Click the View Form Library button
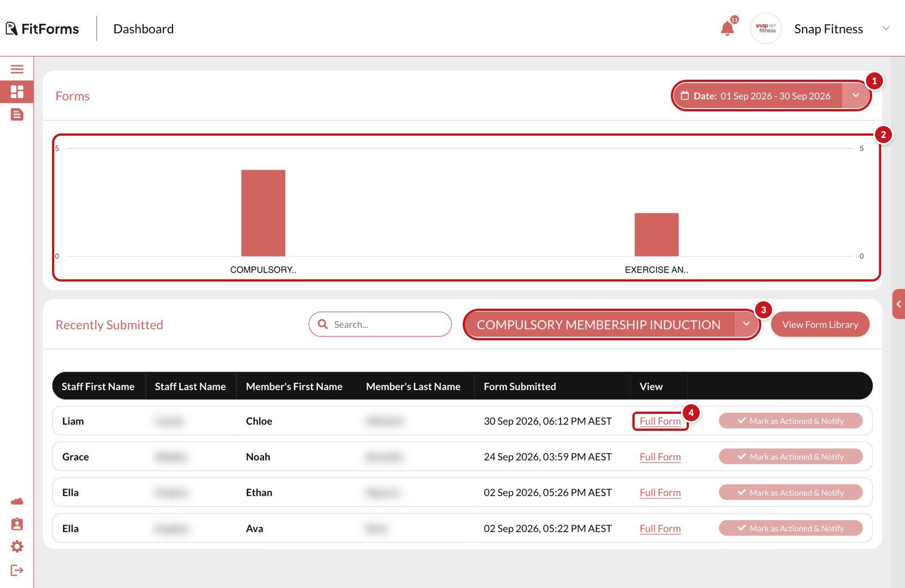905x588 pixels. tap(820, 325)
